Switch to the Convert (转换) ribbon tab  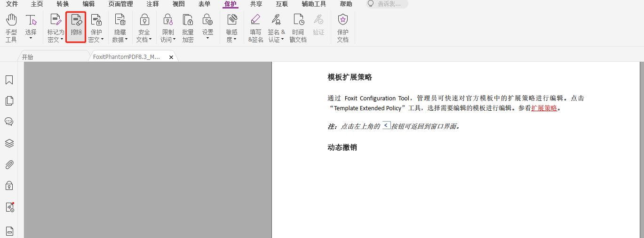pos(63,4)
